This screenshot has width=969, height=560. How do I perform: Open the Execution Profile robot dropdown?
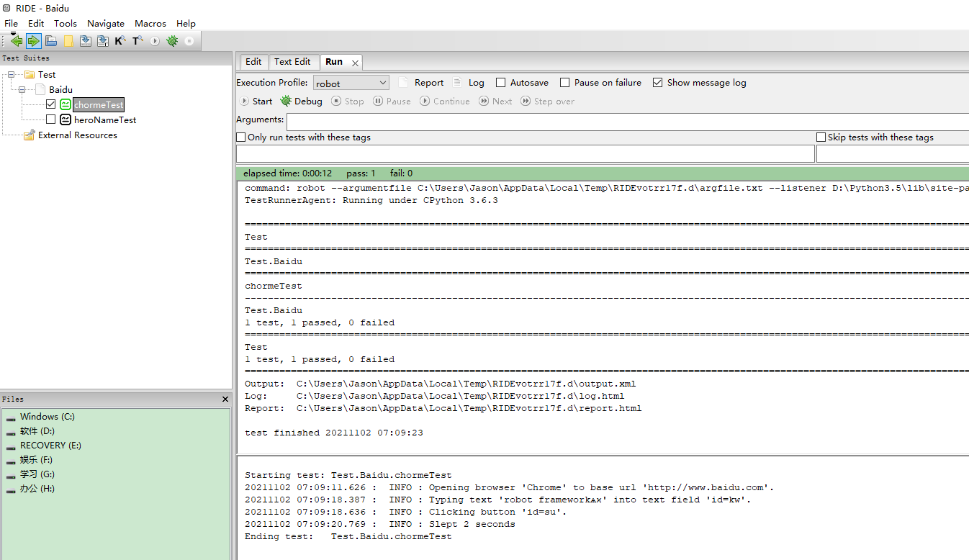click(351, 83)
